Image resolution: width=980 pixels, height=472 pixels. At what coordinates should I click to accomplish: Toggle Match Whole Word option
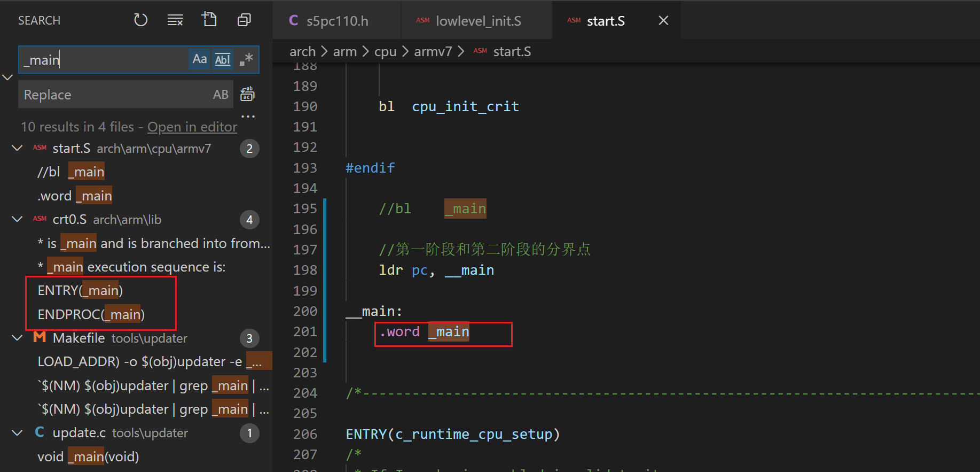pos(223,59)
